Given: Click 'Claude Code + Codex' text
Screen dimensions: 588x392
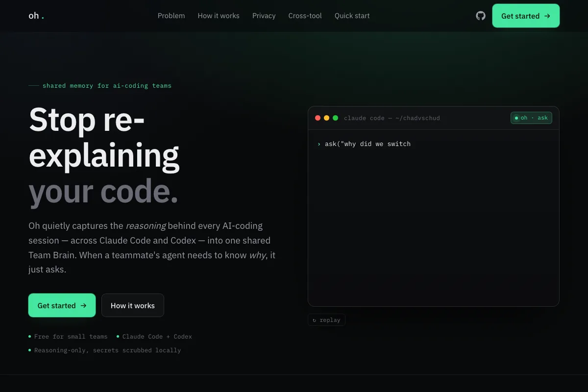Looking at the screenshot, I should tap(157, 337).
